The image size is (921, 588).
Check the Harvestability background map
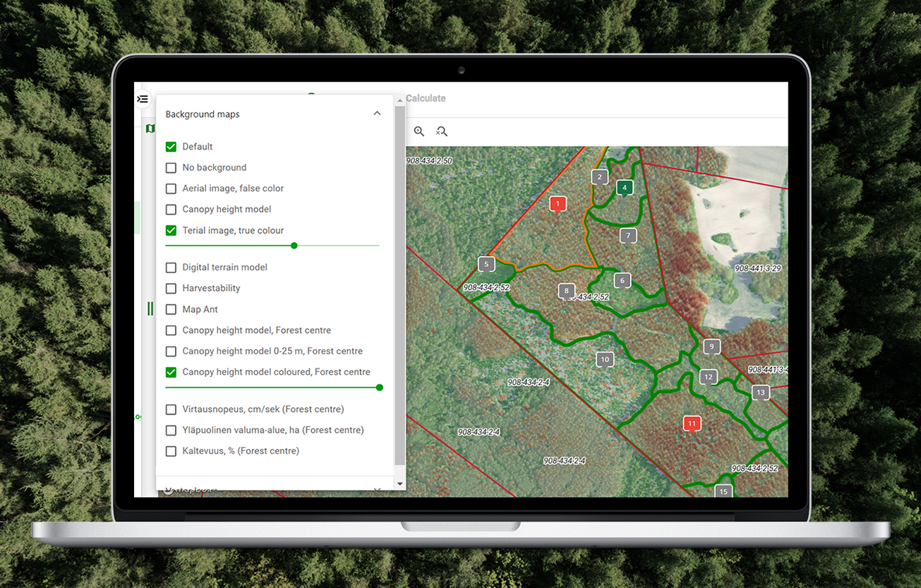(x=170, y=288)
